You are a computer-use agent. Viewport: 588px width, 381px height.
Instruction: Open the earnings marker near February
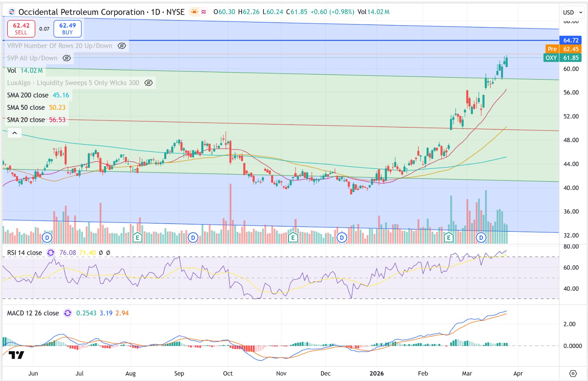pos(448,237)
